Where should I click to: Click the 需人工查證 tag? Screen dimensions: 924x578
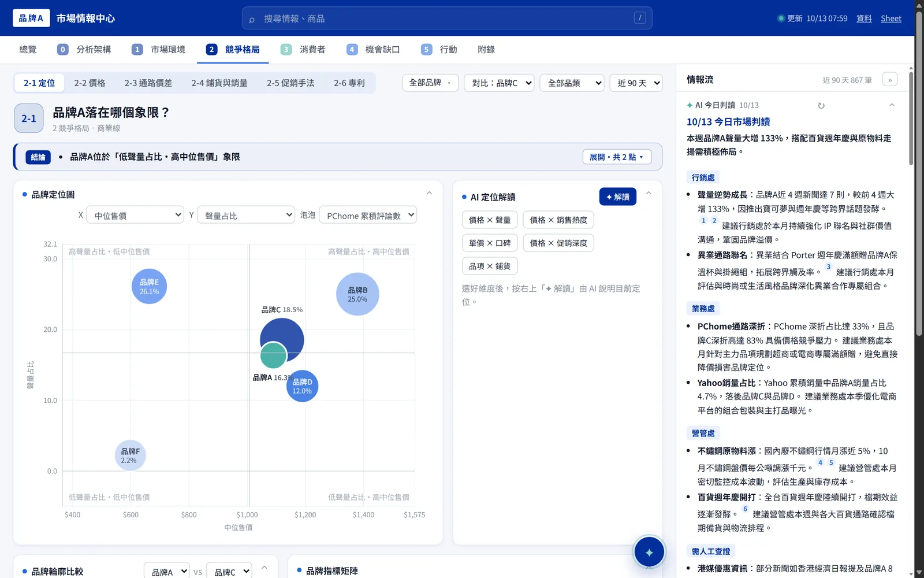711,551
